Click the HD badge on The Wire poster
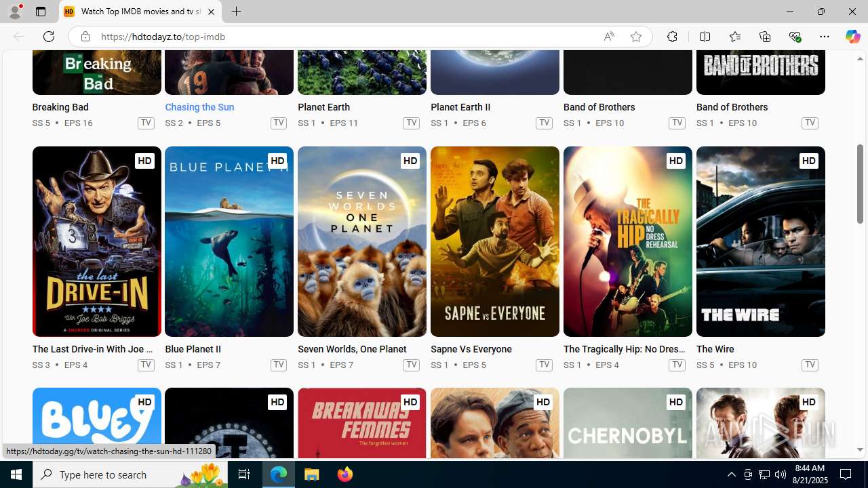 coord(808,161)
